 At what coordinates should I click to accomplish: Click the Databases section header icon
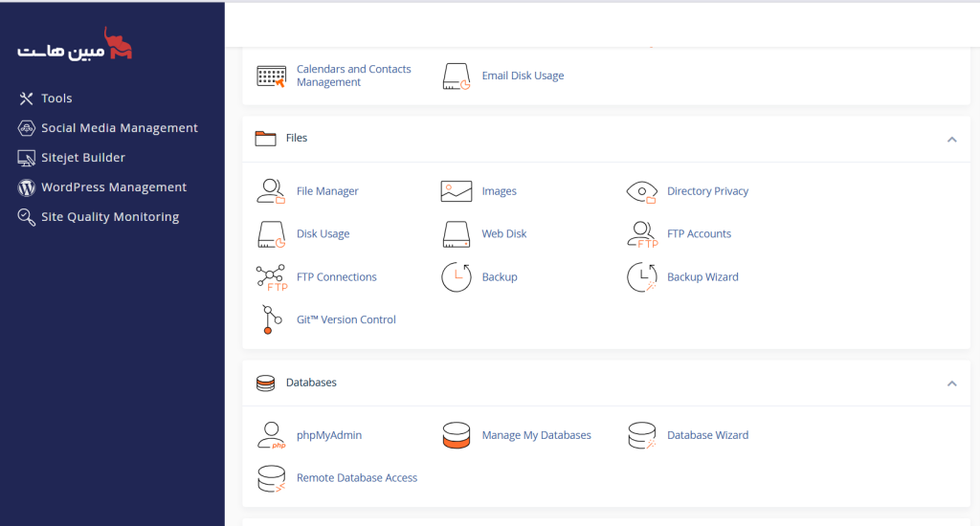pyautogui.click(x=266, y=383)
